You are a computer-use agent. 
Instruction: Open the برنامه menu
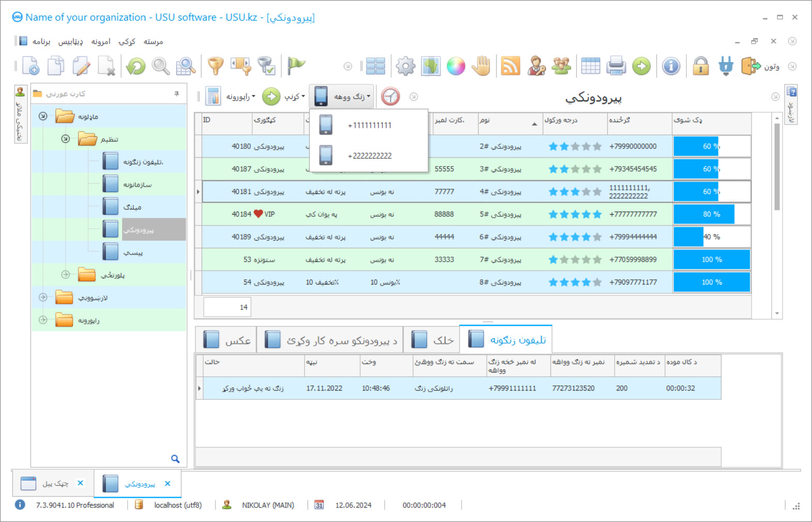pos(41,42)
